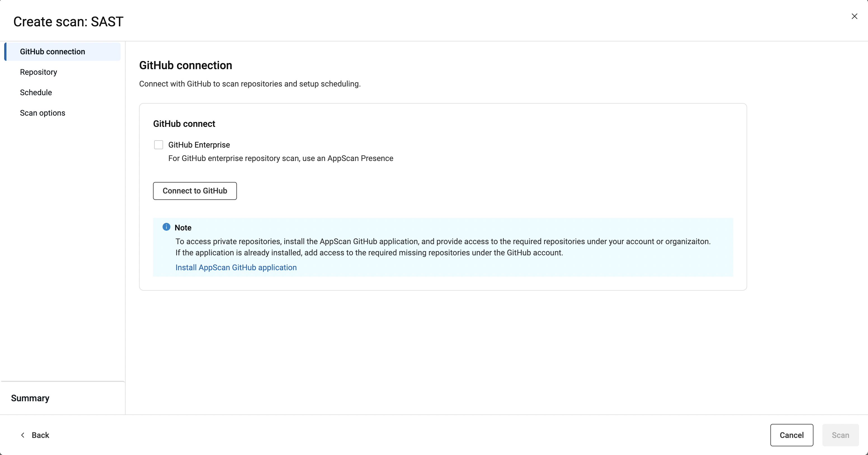The image size is (868, 455).
Task: Click the Create scan: SAST title
Action: tap(69, 22)
